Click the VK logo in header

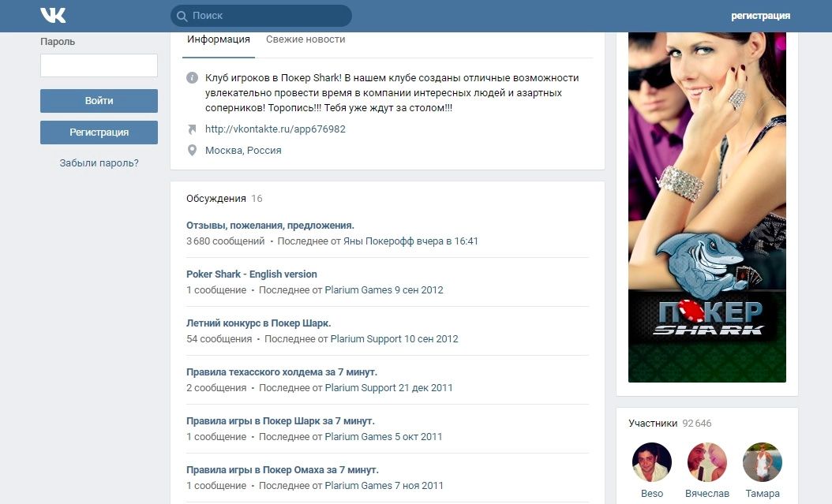[x=53, y=15]
